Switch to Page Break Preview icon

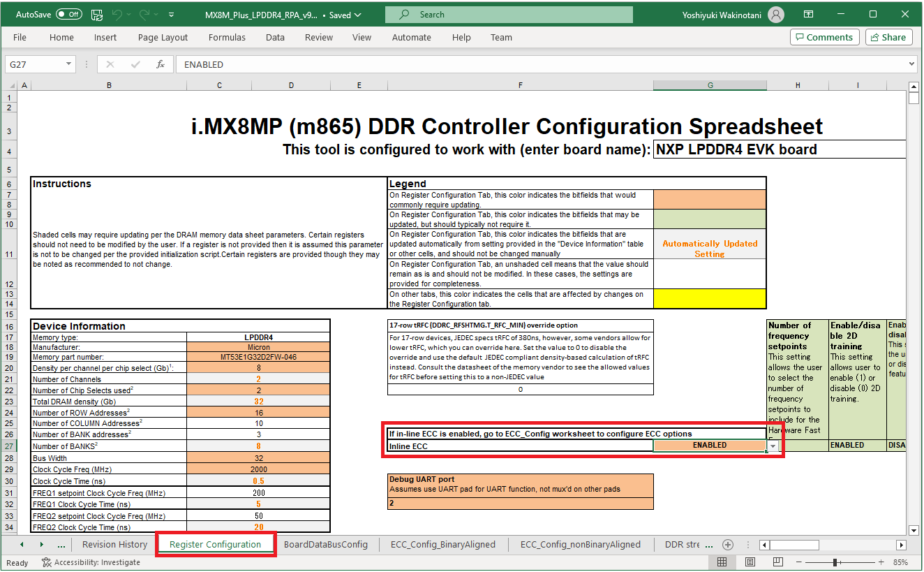[x=777, y=562]
